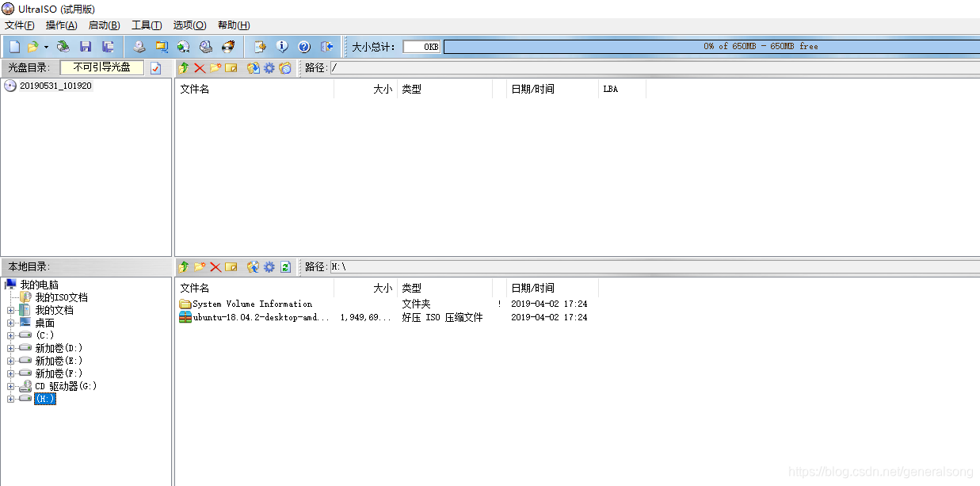This screenshot has height=486, width=980.
Task: Mount image to virtual drive icon
Action: (x=206, y=47)
